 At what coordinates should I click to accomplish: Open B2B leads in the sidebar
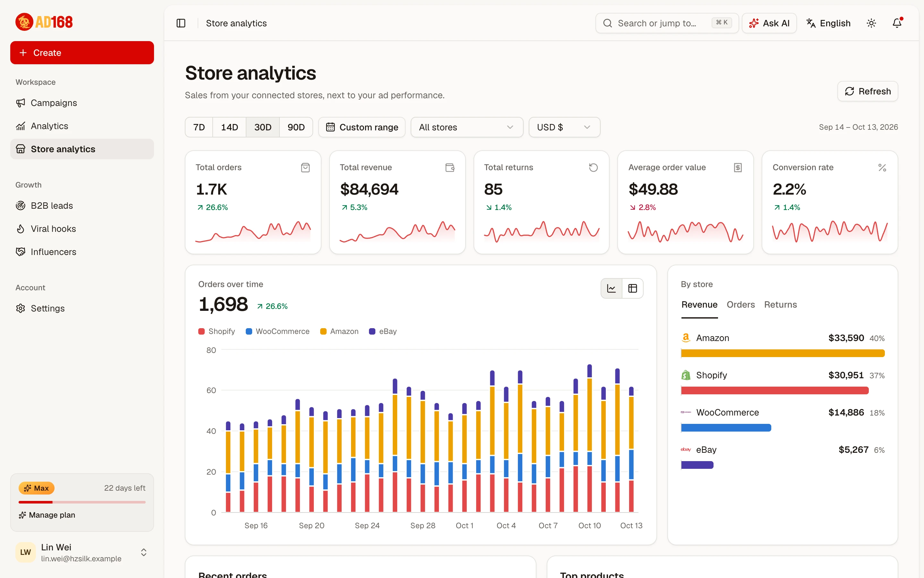(82, 206)
